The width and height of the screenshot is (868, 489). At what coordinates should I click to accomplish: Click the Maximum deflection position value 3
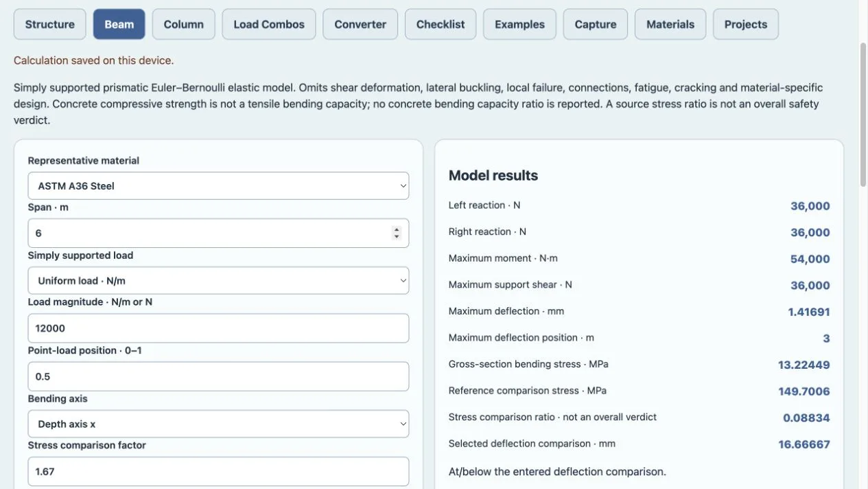tap(826, 339)
